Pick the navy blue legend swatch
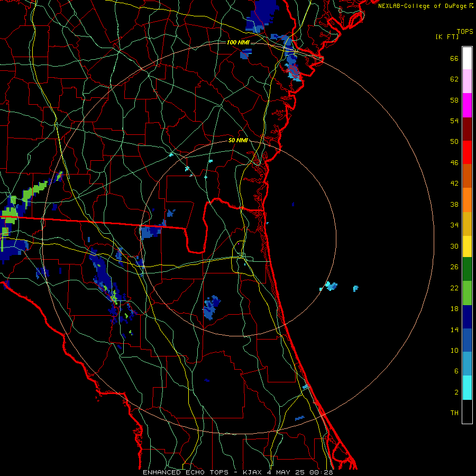476x476 pixels. click(467, 317)
